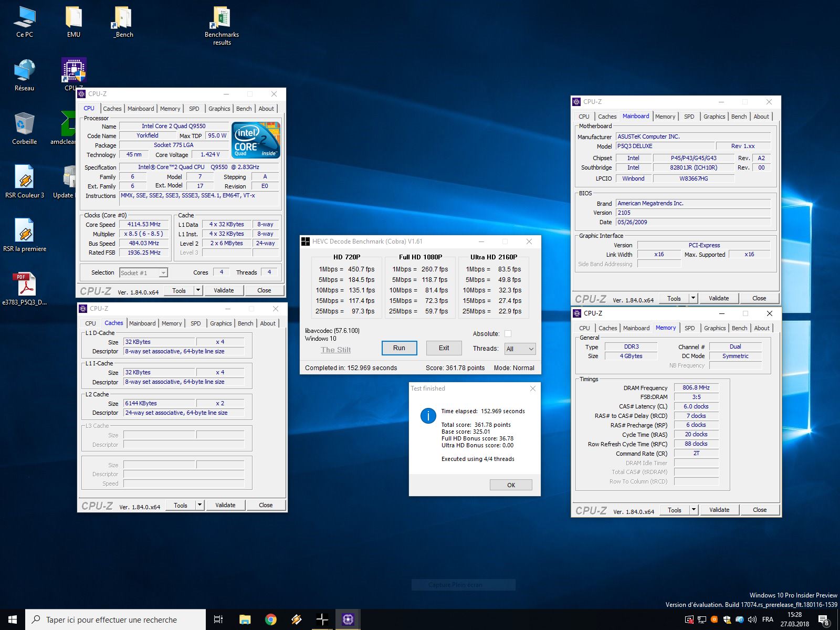Open Bench tab in CPU window
This screenshot has width=840, height=630.
pos(244,109)
